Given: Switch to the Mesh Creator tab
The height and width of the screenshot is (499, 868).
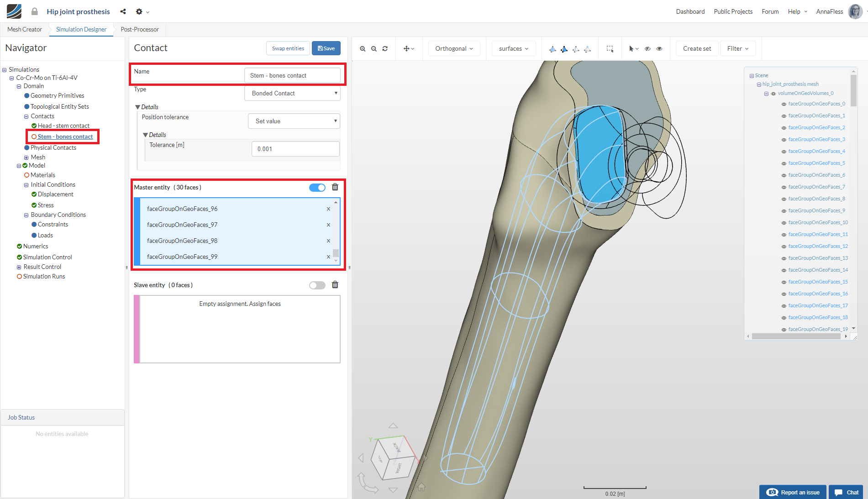Looking at the screenshot, I should [25, 30].
